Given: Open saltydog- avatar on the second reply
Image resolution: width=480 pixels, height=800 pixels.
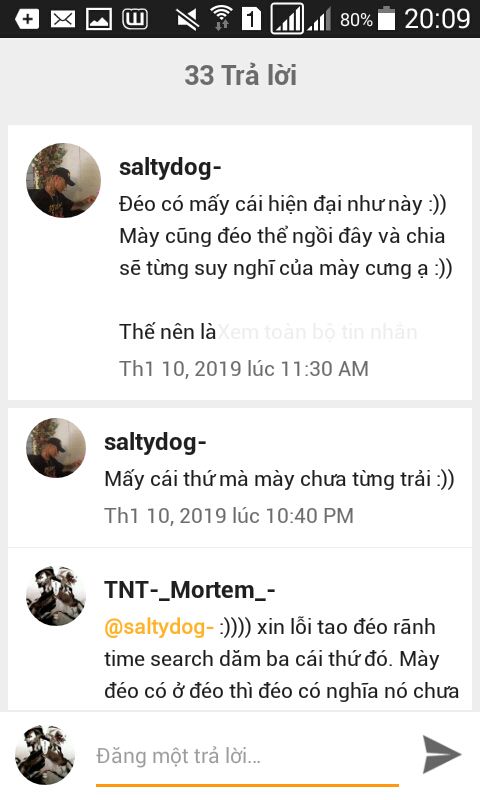Looking at the screenshot, I should (x=56, y=448).
